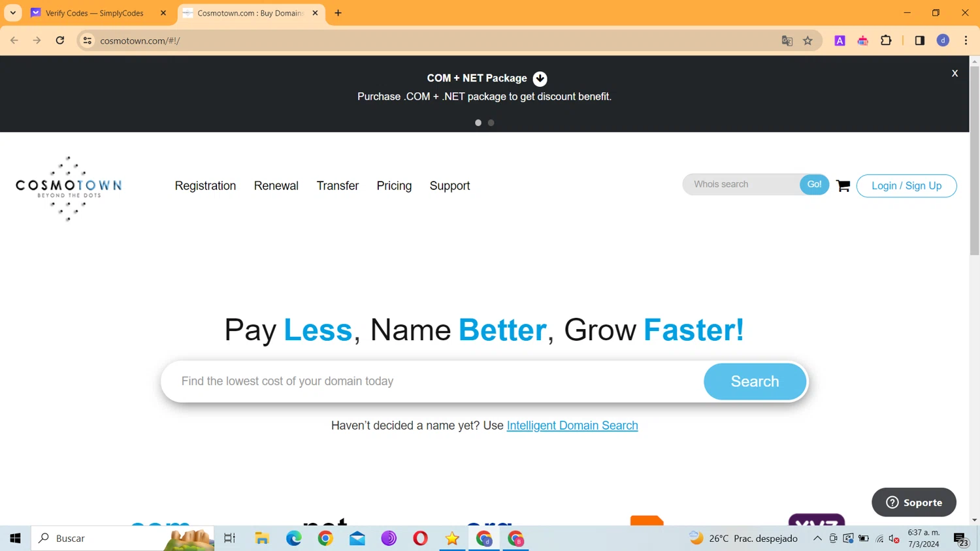Click the Cosmotown logo
This screenshot has width=980, height=551.
coord(69,189)
